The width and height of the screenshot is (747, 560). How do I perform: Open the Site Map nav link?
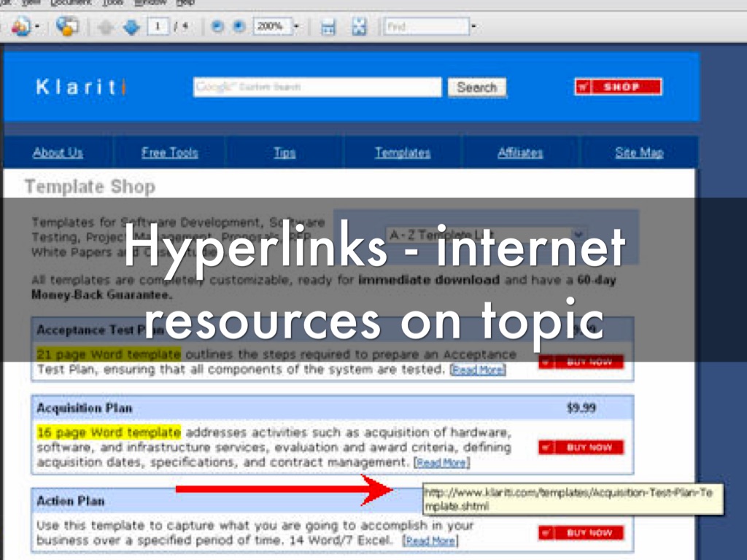click(639, 152)
